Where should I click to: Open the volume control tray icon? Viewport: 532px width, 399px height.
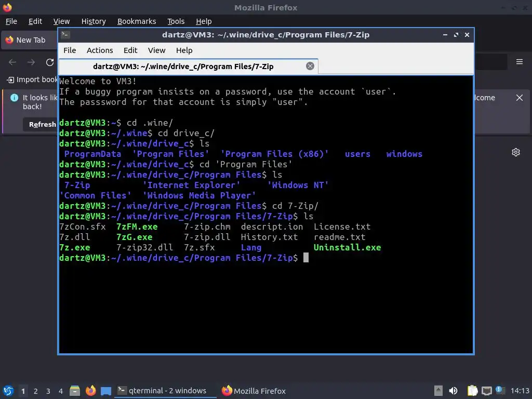[453, 391]
